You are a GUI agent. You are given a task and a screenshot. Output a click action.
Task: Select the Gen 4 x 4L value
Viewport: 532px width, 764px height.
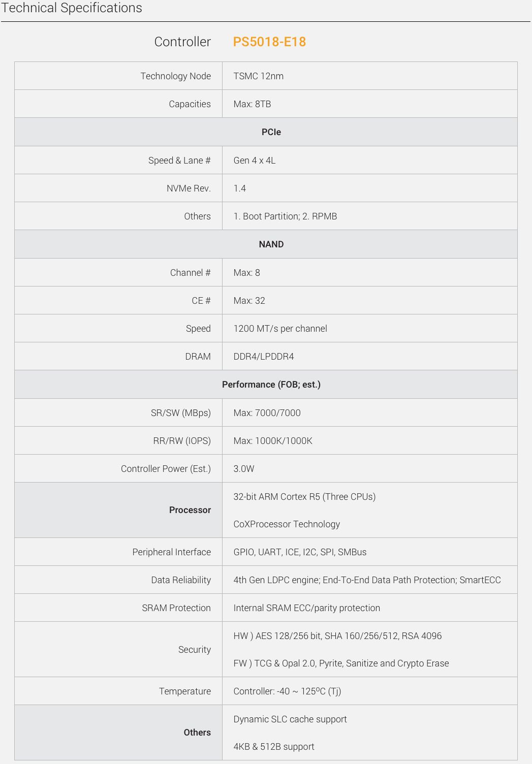coord(254,161)
